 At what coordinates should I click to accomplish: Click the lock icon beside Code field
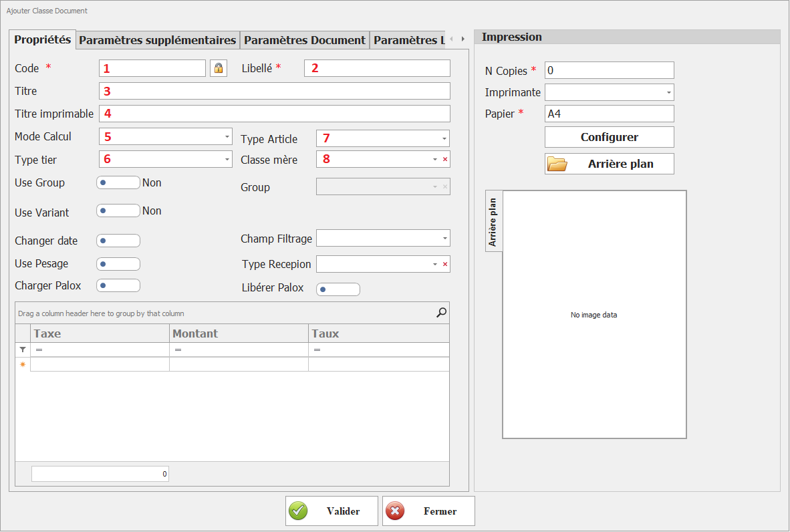click(218, 68)
